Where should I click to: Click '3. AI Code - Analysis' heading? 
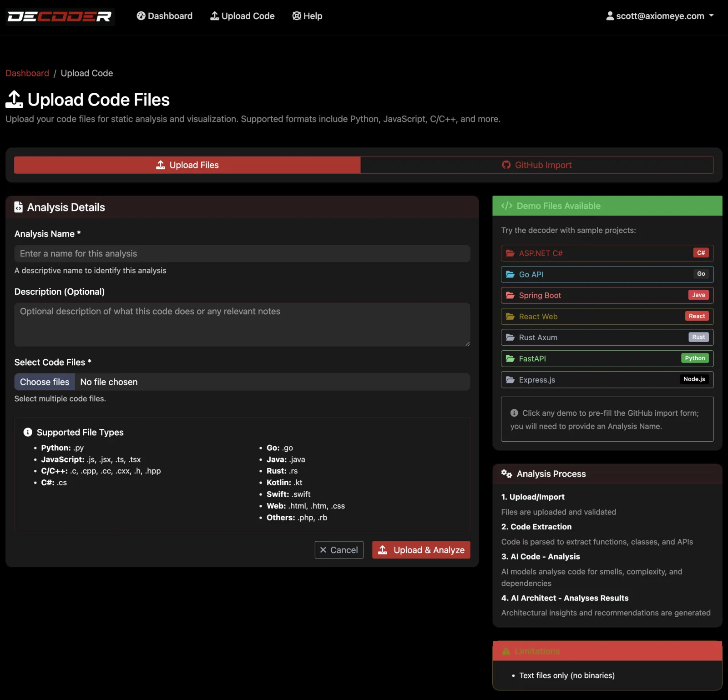[x=541, y=557]
